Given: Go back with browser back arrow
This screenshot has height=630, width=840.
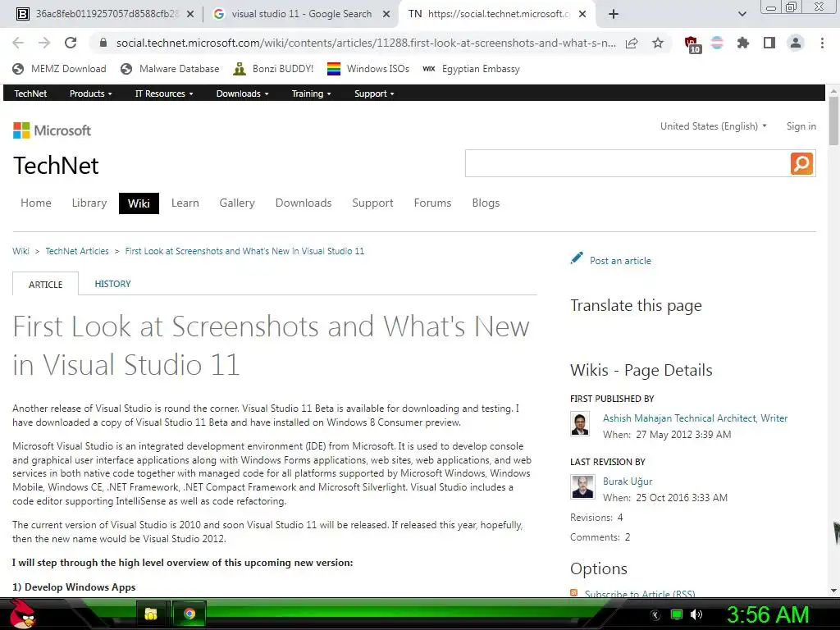Looking at the screenshot, I should 18,43.
